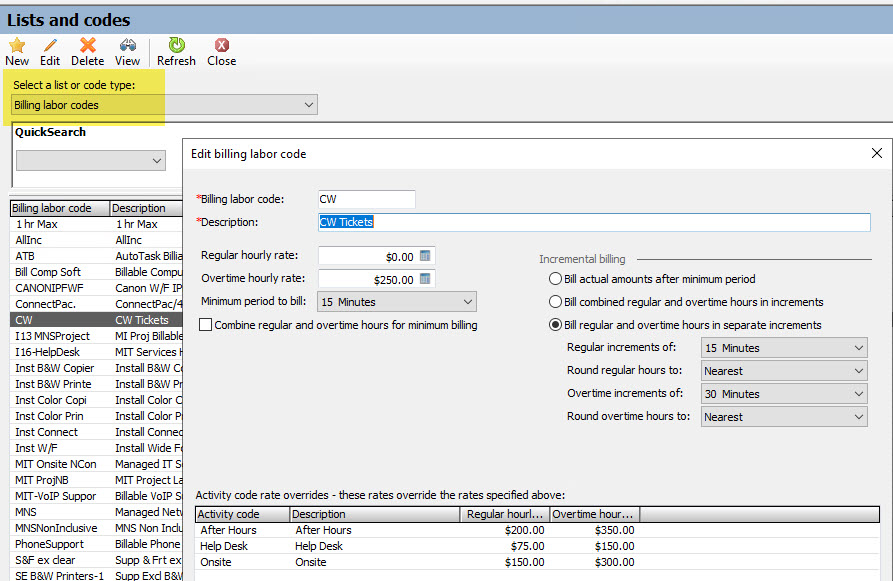Image resolution: width=893 pixels, height=581 pixels.
Task: Select the Inst Connect row
Action: [97, 432]
